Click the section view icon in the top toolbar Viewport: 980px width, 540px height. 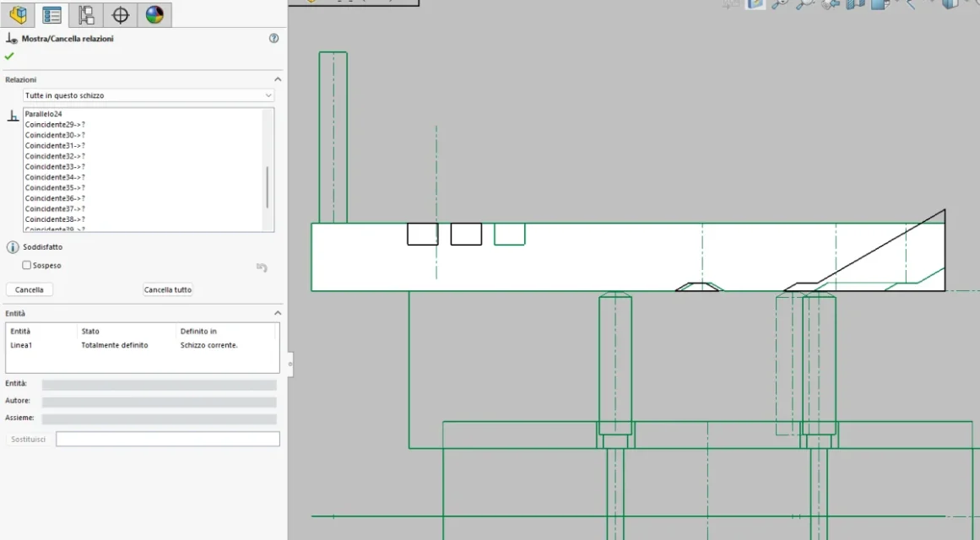pos(855,3)
